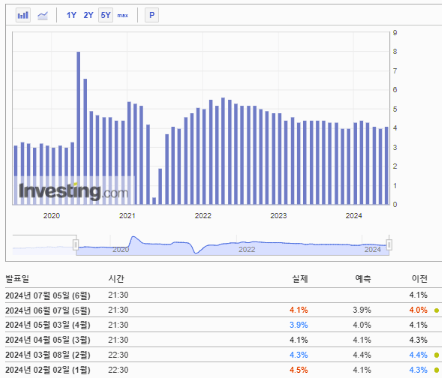This screenshot has height=378, width=442.
Task: Grab the right range navigator handle
Action: [x=389, y=245]
